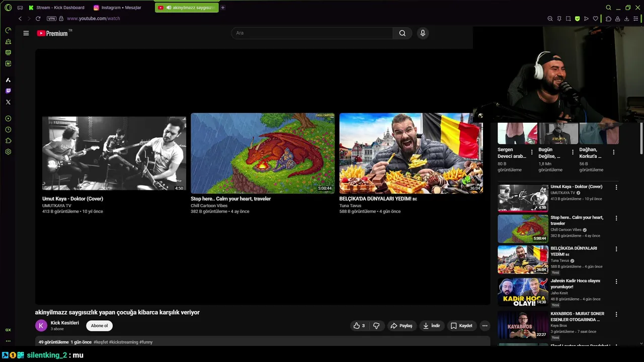Image resolution: width=644 pixels, height=362 pixels.
Task: Open the Aria AI icon in sidebar
Action: point(8,80)
